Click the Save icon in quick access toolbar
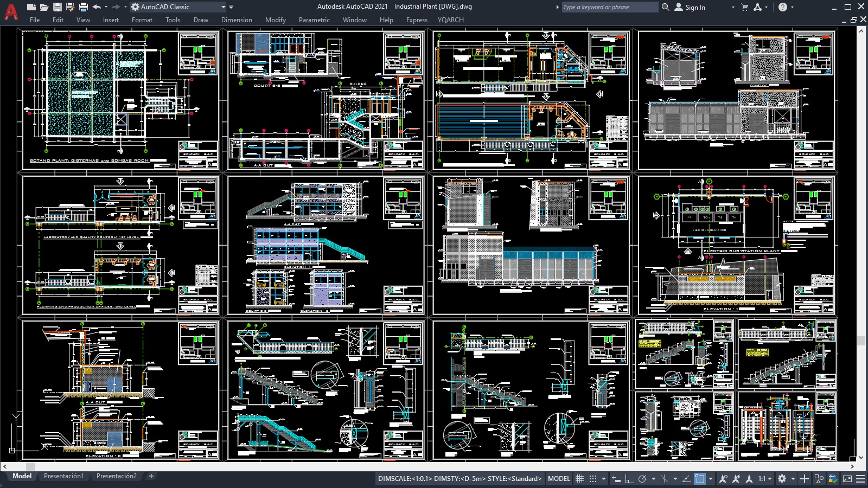868x488 pixels. click(57, 7)
